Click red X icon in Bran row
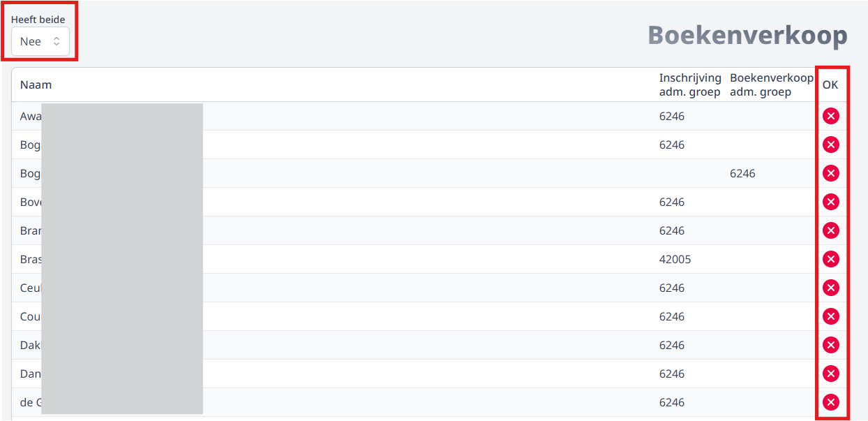Image resolution: width=868 pixels, height=421 pixels. point(830,230)
